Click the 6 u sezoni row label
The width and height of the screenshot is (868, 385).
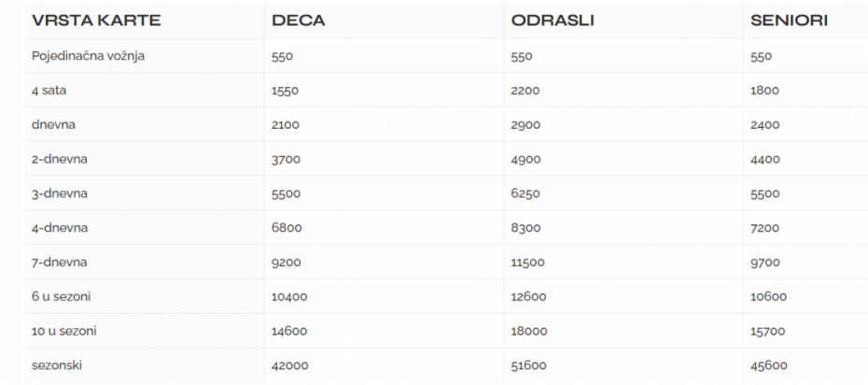(x=63, y=297)
